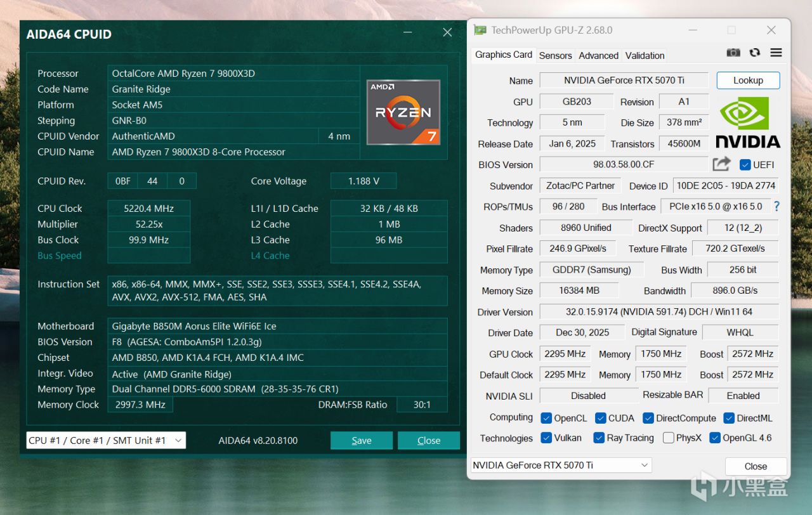Click the L3 Cache value 96 MB
812x515 pixels.
(389, 240)
